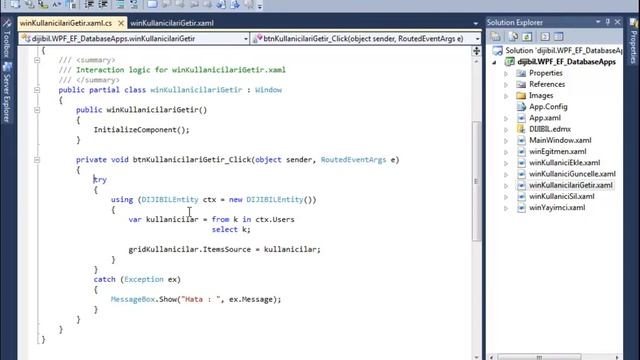The image size is (640, 360).
Task: Collapse the constructor outline block
Action: tap(37, 110)
